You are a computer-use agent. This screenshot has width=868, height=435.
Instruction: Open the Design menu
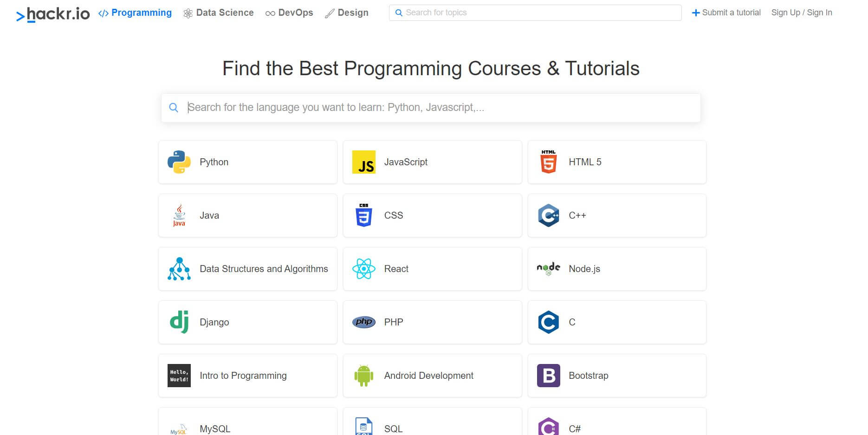click(346, 13)
